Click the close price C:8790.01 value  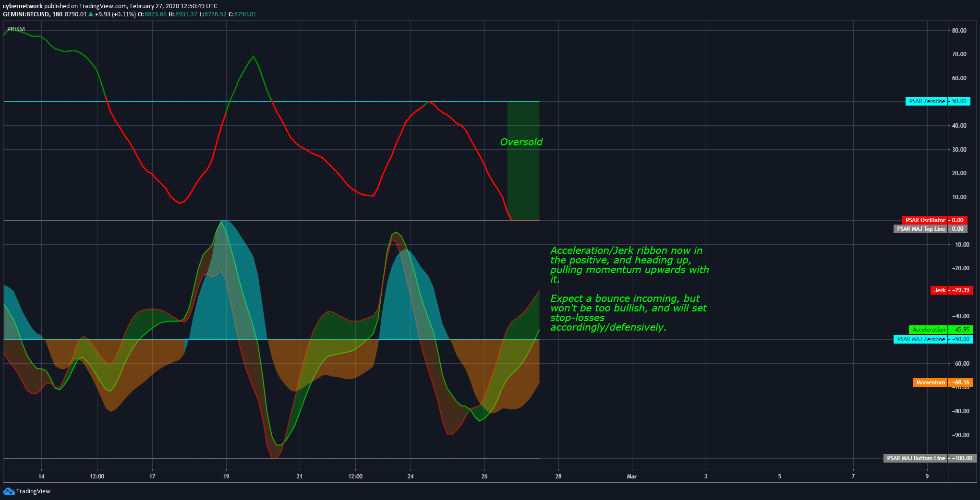(x=242, y=14)
